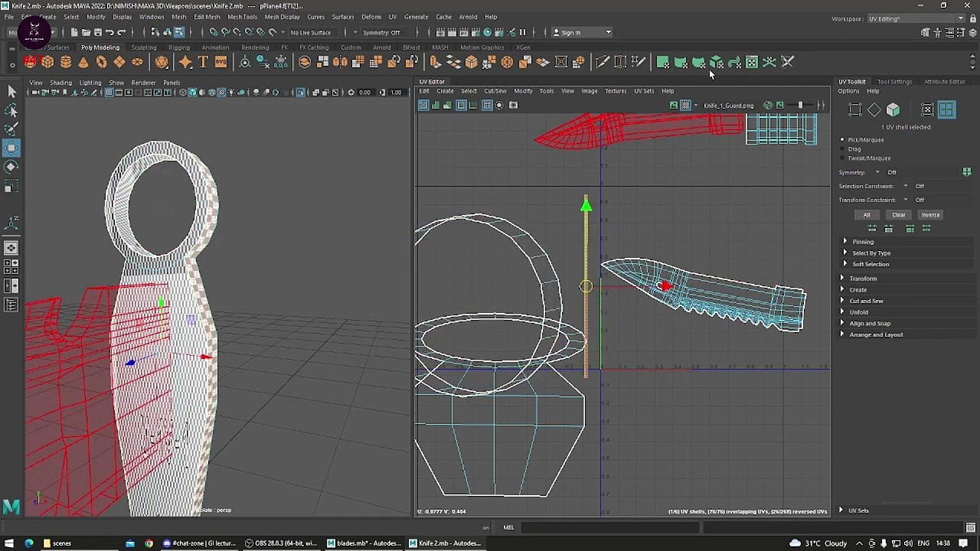Screen dimensions: 980x551
Task: Click the MEL script language button
Action: 508,527
